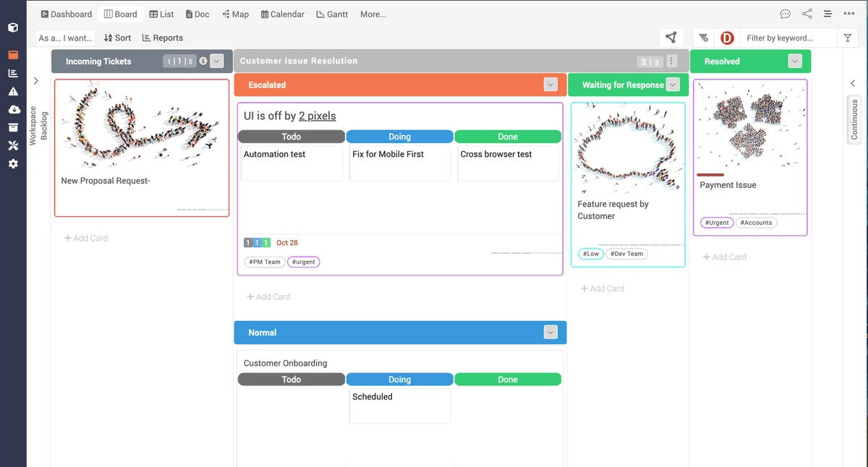Collapse the Continuous panel on the right
Image resolution: width=868 pixels, height=467 pixels.
[853, 83]
